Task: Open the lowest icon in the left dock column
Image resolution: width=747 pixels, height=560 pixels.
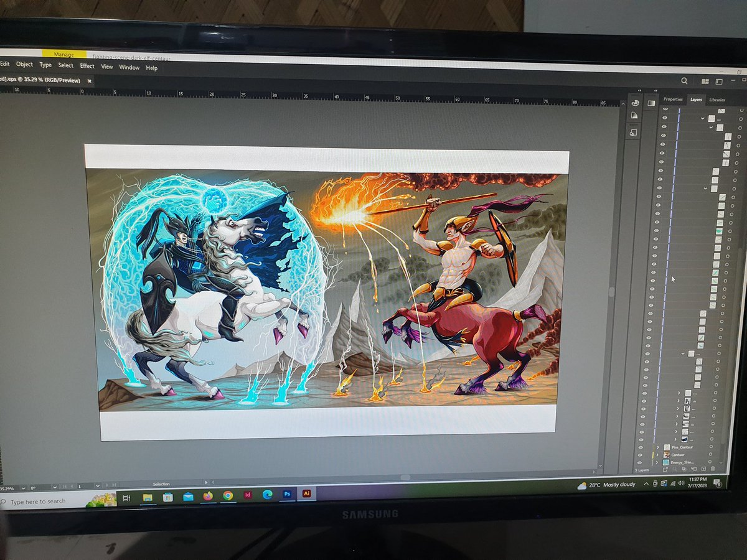Action: click(x=634, y=133)
